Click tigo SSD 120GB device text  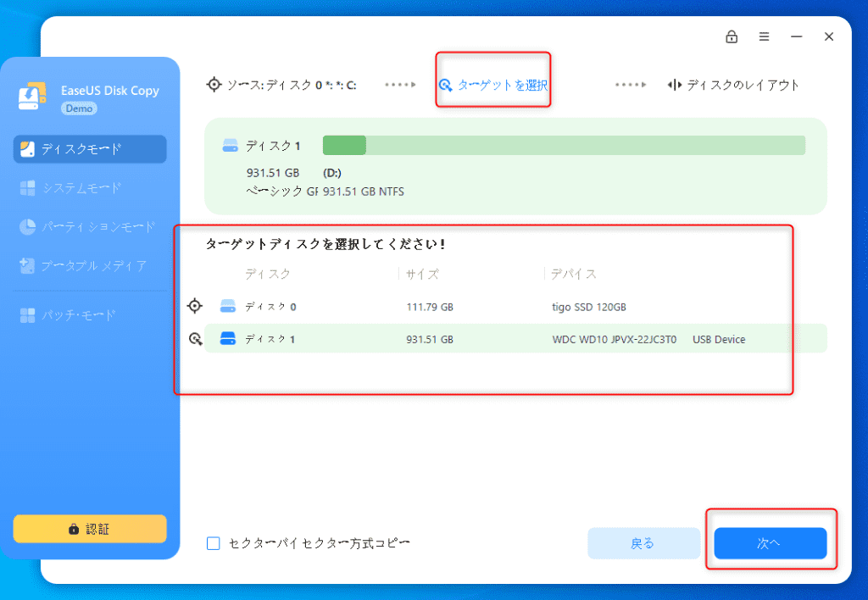(x=589, y=307)
